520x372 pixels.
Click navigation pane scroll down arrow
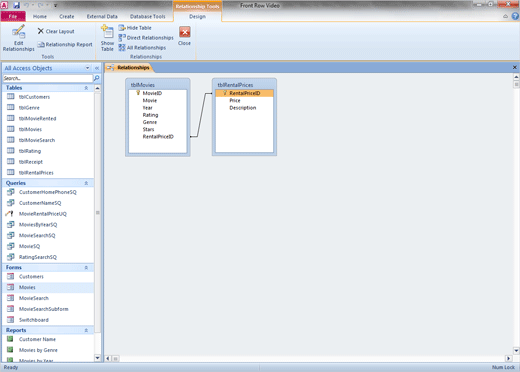[97, 358]
